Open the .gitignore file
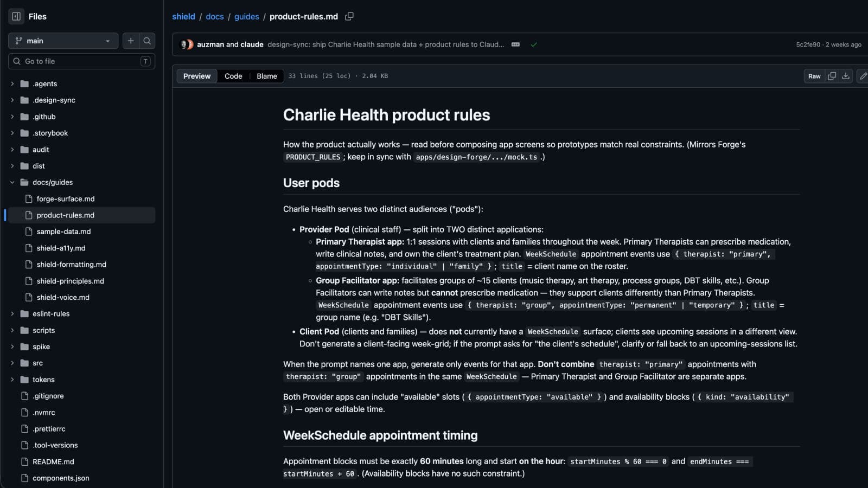 click(48, 396)
